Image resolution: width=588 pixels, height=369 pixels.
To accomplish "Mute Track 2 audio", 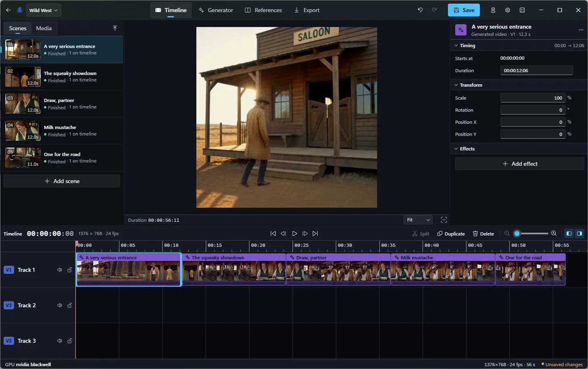I will [x=60, y=305].
